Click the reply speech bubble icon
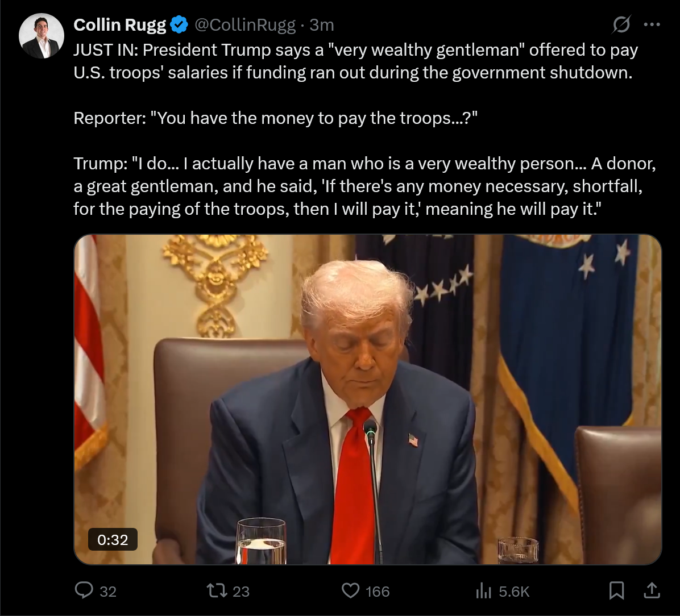 84,590
